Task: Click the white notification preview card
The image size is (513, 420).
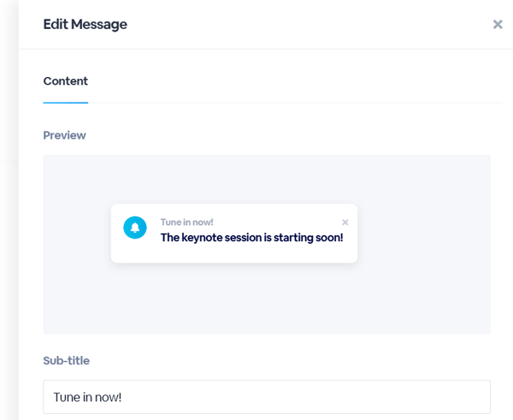Action: click(234, 233)
